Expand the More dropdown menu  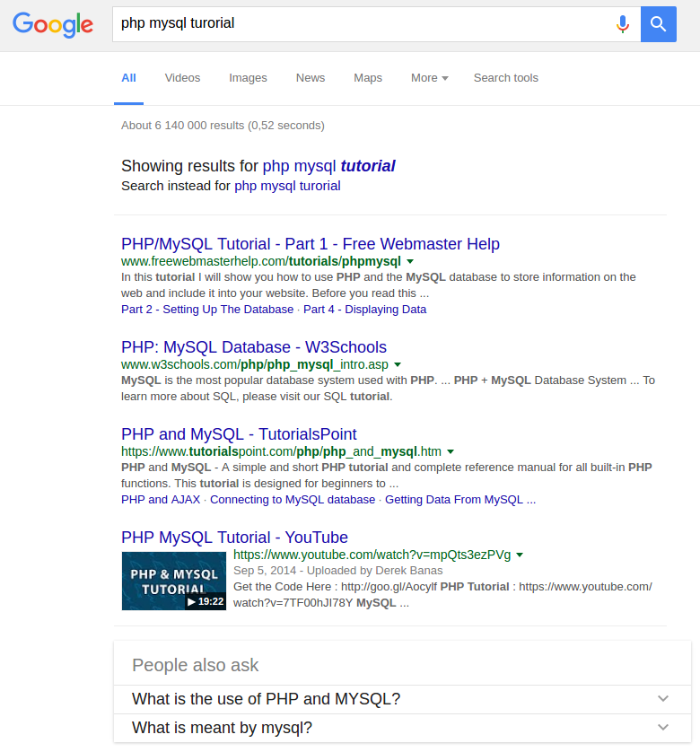(x=429, y=78)
